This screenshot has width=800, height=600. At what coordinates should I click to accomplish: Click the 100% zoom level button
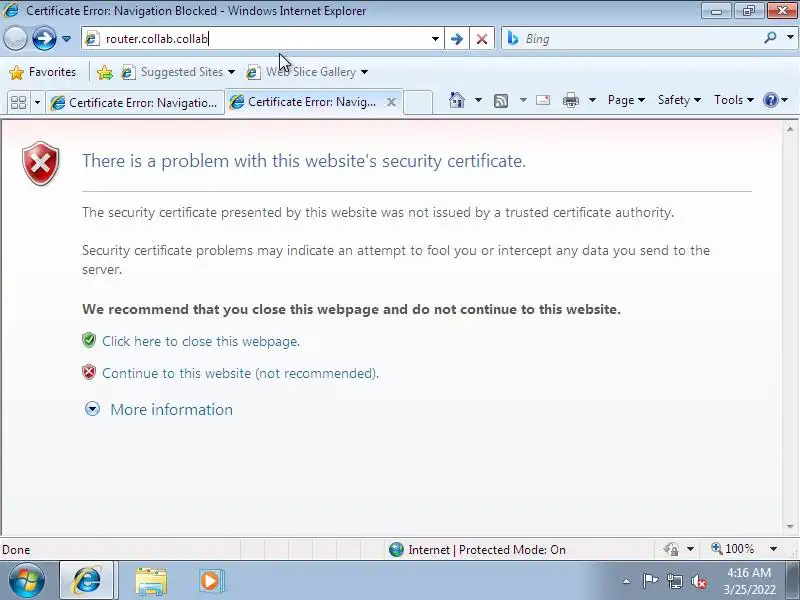point(733,549)
